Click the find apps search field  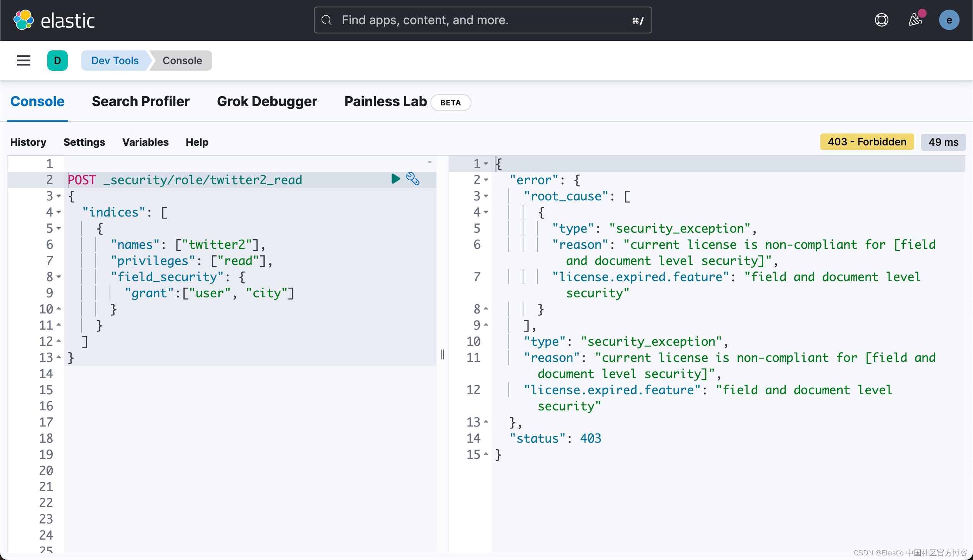[482, 20]
